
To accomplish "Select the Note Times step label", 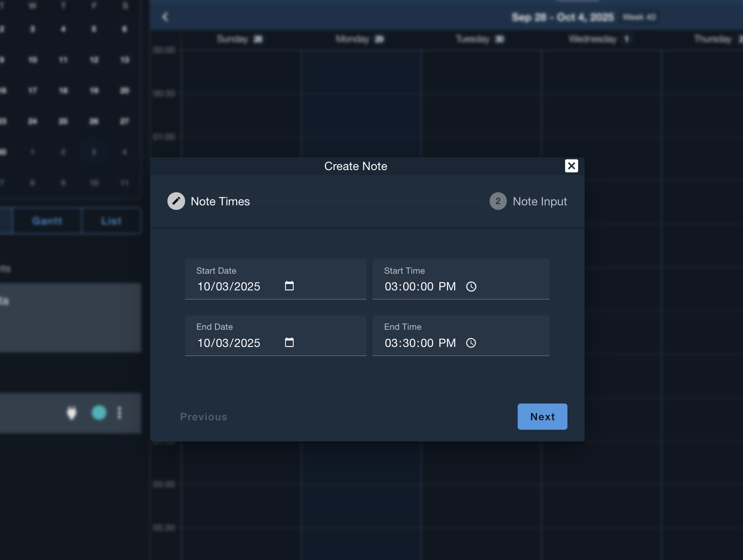I will click(220, 201).
